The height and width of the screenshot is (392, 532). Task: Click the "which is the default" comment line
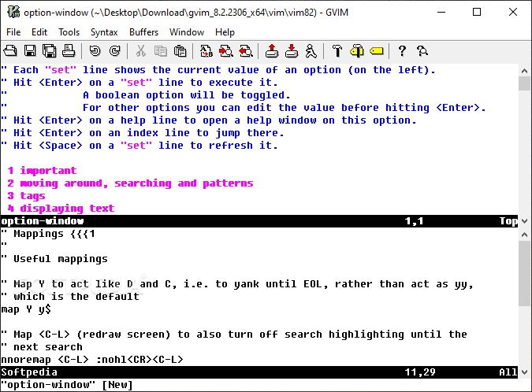[x=70, y=297]
